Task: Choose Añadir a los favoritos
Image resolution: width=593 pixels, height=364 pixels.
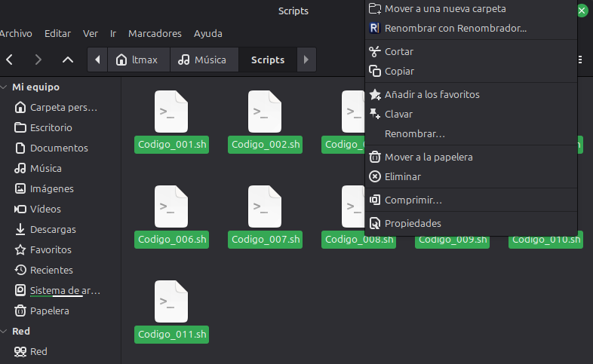Action: click(x=472, y=95)
